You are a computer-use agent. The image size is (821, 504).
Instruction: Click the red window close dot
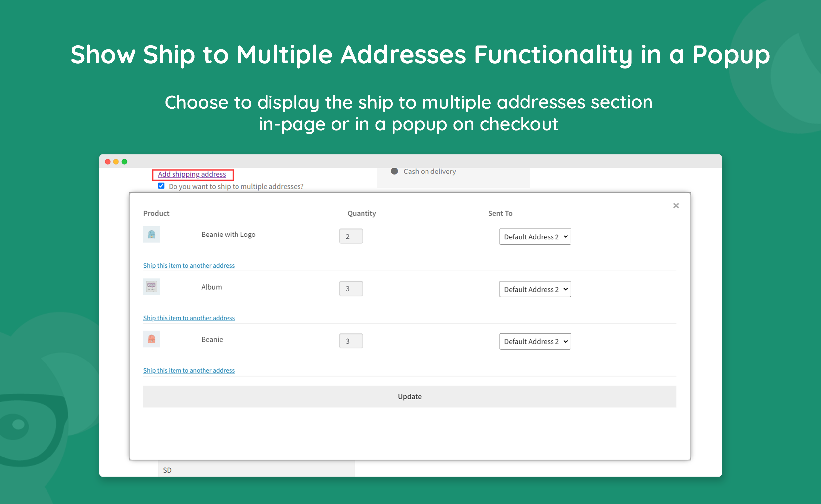[108, 162]
